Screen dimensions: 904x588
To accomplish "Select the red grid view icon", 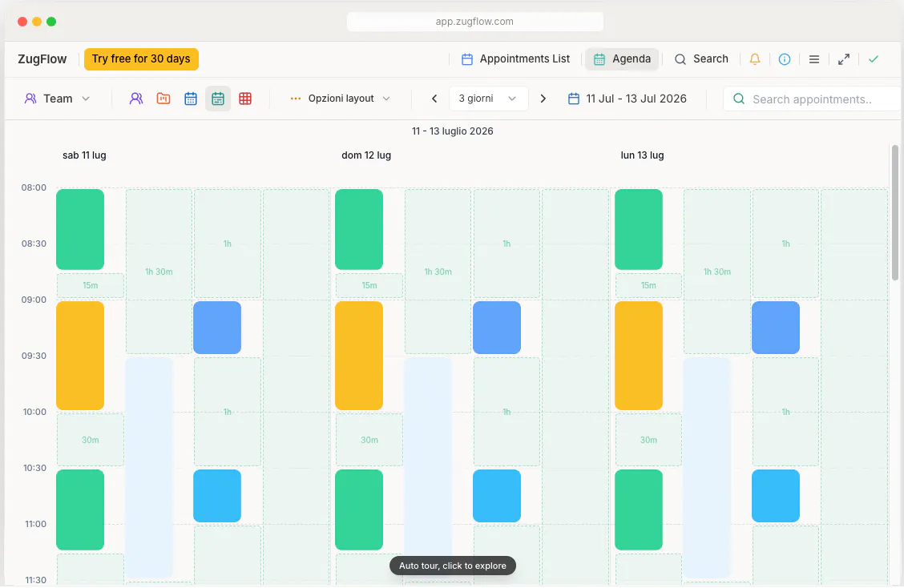I will click(x=245, y=99).
